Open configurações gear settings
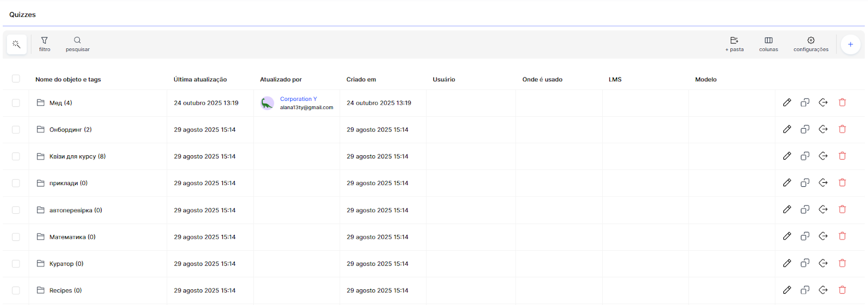Image resolution: width=868 pixels, height=305 pixels. [x=810, y=44]
